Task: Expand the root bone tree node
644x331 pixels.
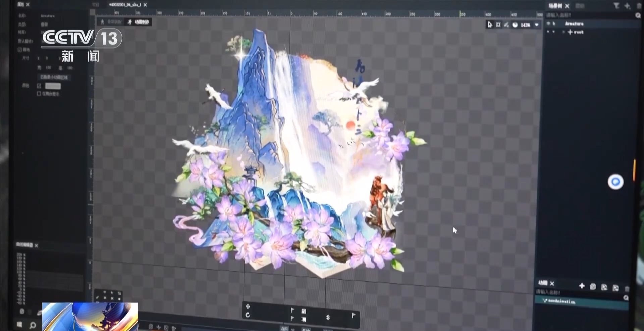Action: click(563, 32)
